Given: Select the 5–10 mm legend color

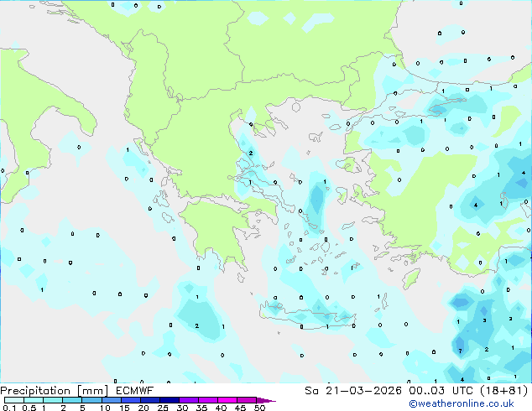Looking at the screenshot, I should pyautogui.click(x=91, y=400).
